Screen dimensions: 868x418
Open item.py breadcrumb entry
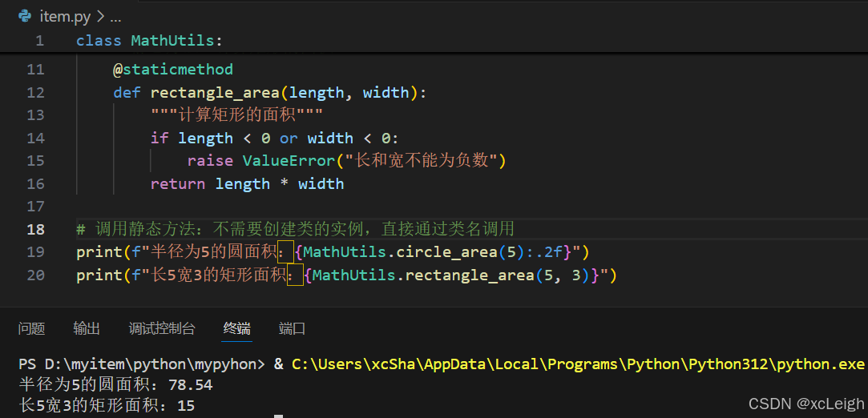pyautogui.click(x=65, y=17)
